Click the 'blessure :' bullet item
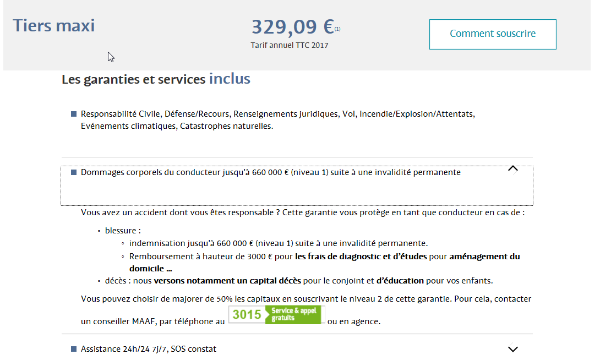This screenshot has height=364, width=600. [x=123, y=230]
